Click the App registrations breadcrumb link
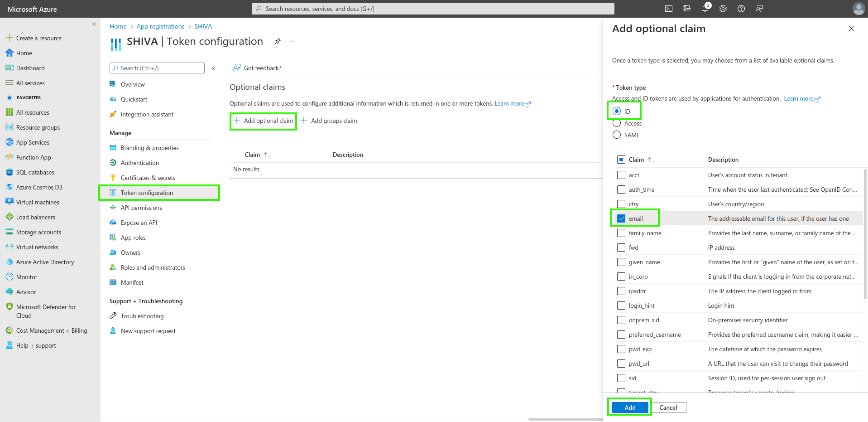The height and width of the screenshot is (422, 868). [x=160, y=26]
